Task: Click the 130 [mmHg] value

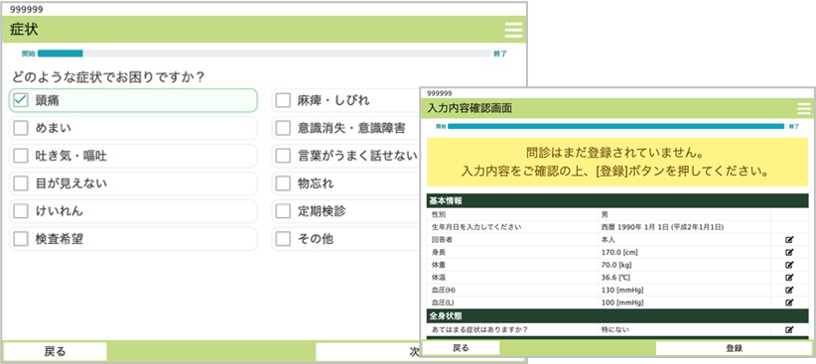Action: click(x=621, y=290)
